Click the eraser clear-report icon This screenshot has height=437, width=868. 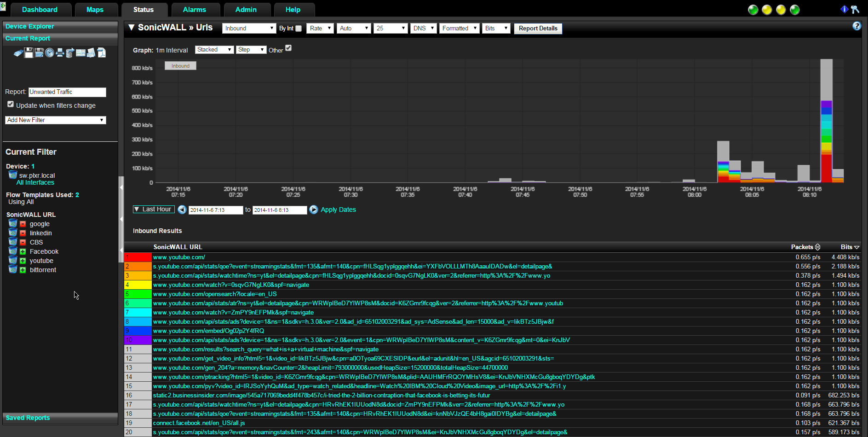point(18,53)
